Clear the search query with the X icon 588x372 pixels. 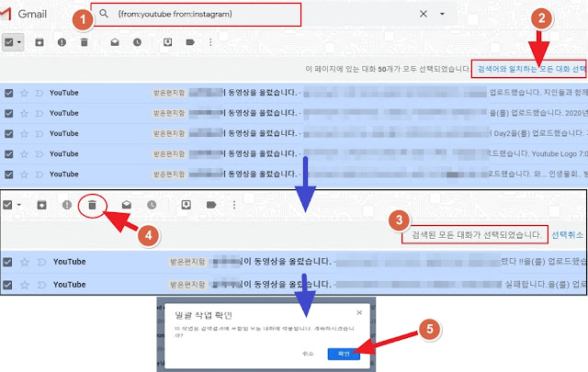coord(424,14)
